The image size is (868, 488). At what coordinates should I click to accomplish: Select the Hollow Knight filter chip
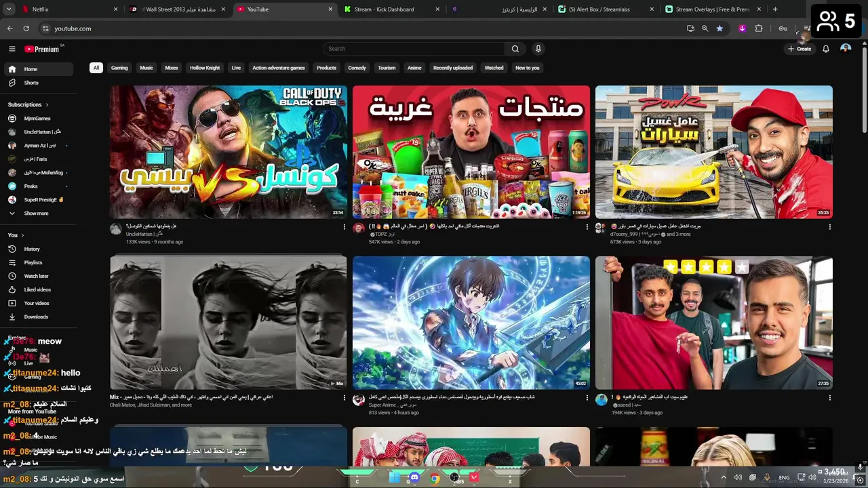[205, 68]
